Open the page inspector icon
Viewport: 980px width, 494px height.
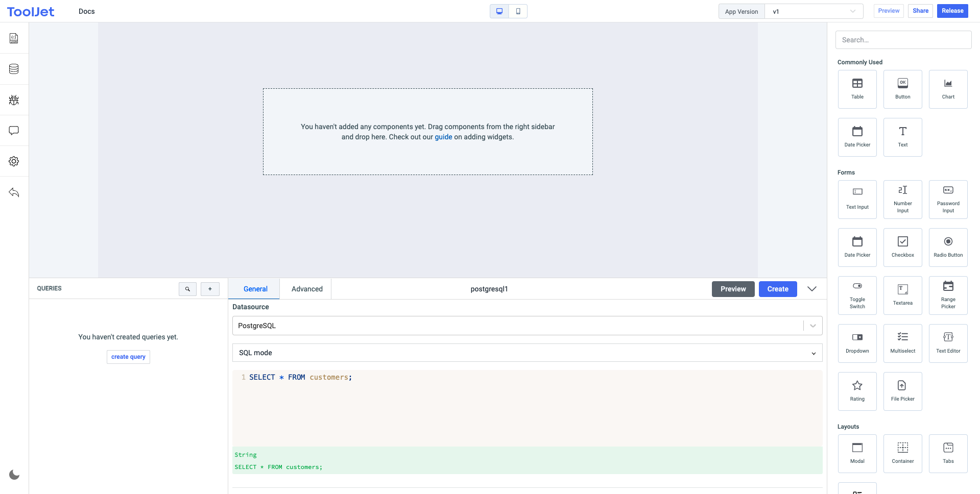point(14,38)
